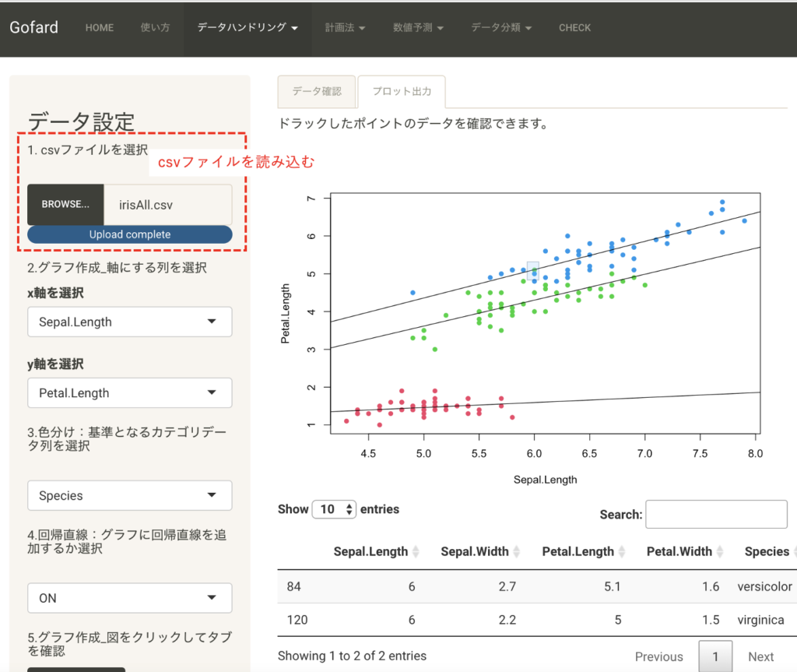The width and height of the screenshot is (797, 672).
Task: Open the Species color grouping dropdown
Action: coord(129,495)
